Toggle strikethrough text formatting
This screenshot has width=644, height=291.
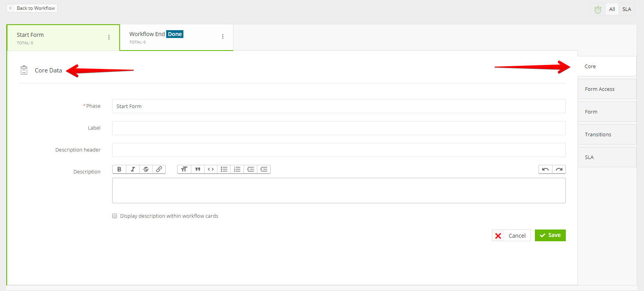[146, 169]
